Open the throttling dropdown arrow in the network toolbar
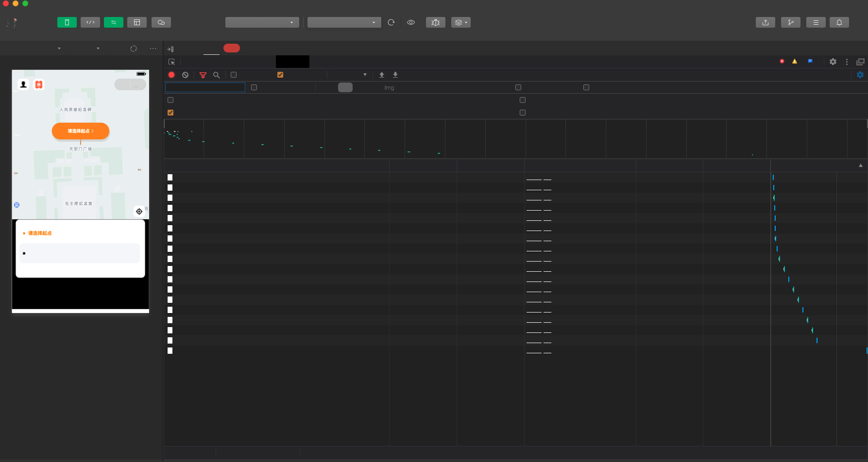Screen dimensions: 868x462 [365, 75]
